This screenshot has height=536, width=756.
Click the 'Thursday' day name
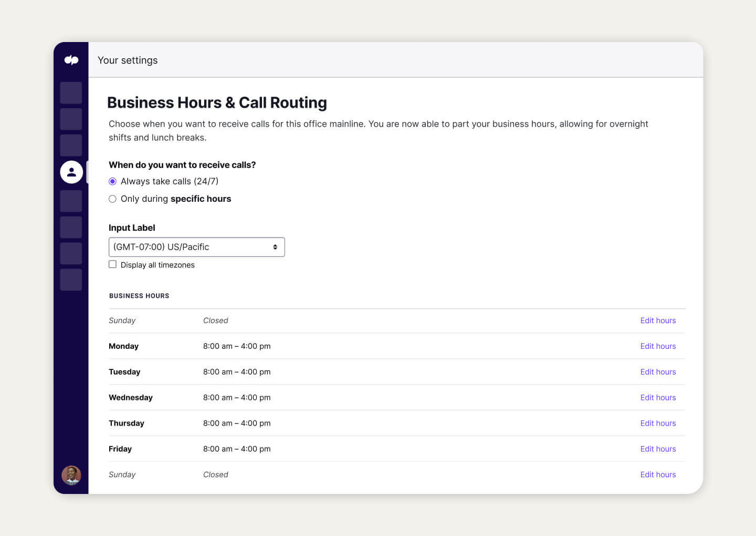[127, 424]
